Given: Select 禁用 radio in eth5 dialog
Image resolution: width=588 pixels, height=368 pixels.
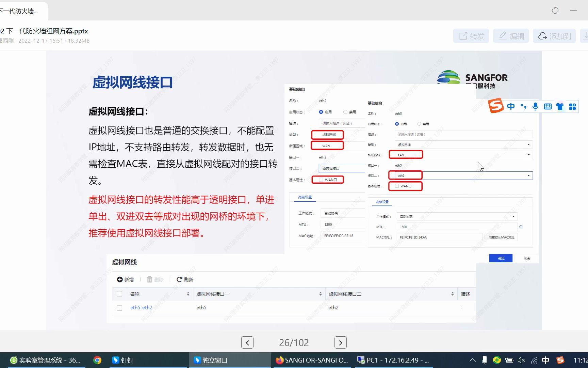Looking at the screenshot, I should 419,124.
